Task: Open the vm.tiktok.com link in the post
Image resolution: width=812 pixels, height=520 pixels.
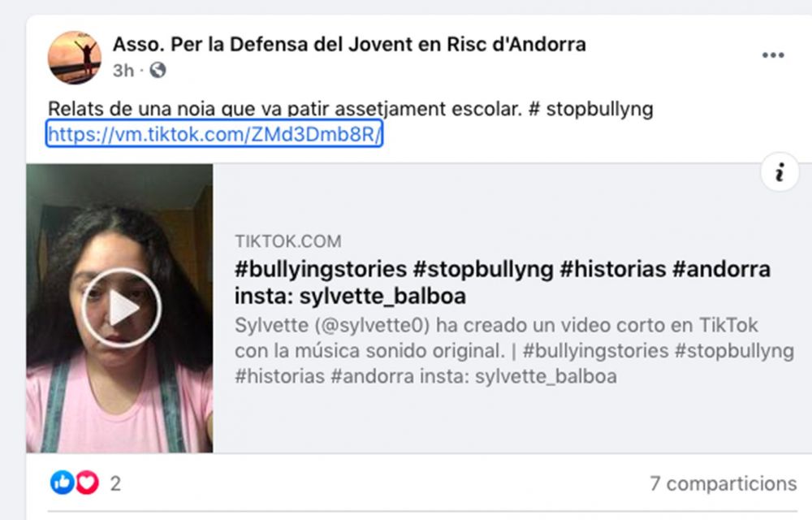Action: 214,135
